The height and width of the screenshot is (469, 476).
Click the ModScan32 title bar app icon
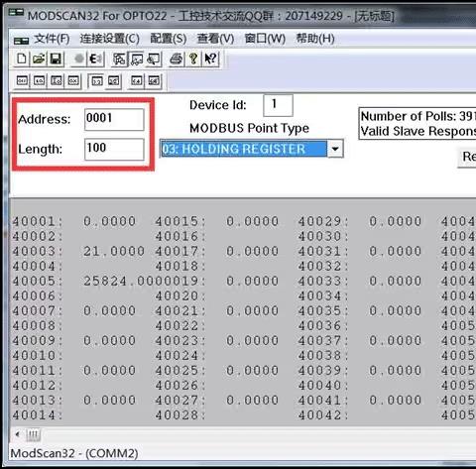(x=16, y=14)
